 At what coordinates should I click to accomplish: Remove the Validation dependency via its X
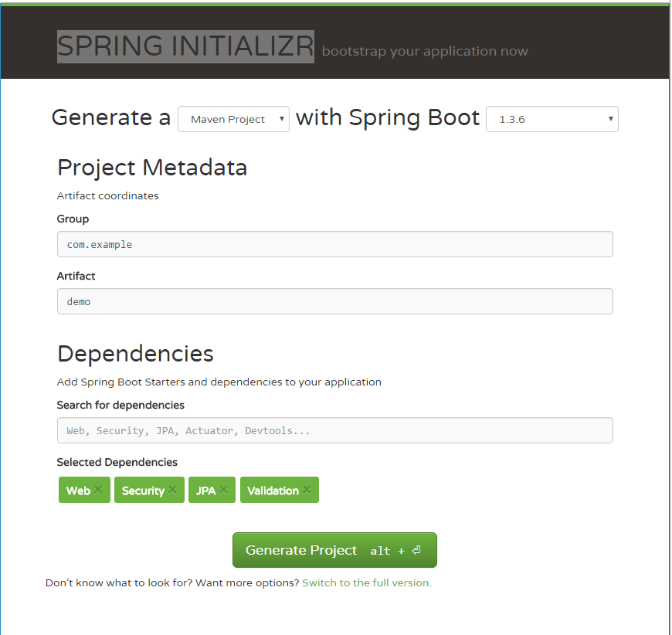coord(307,489)
